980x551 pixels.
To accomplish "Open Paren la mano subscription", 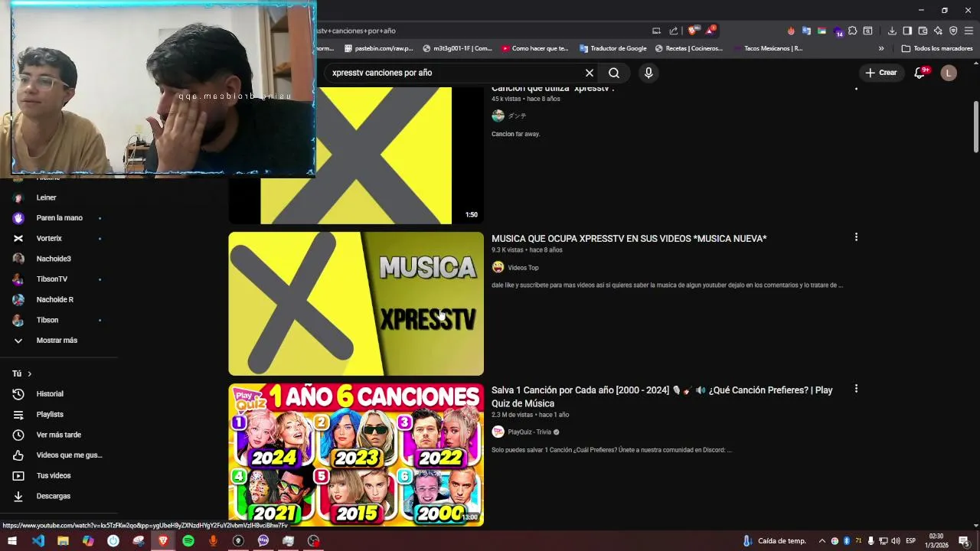I will (x=59, y=218).
